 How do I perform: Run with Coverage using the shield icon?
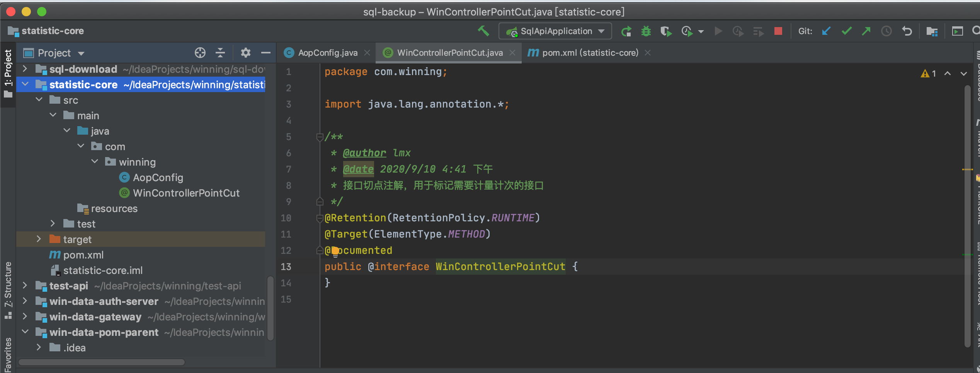pyautogui.click(x=666, y=31)
